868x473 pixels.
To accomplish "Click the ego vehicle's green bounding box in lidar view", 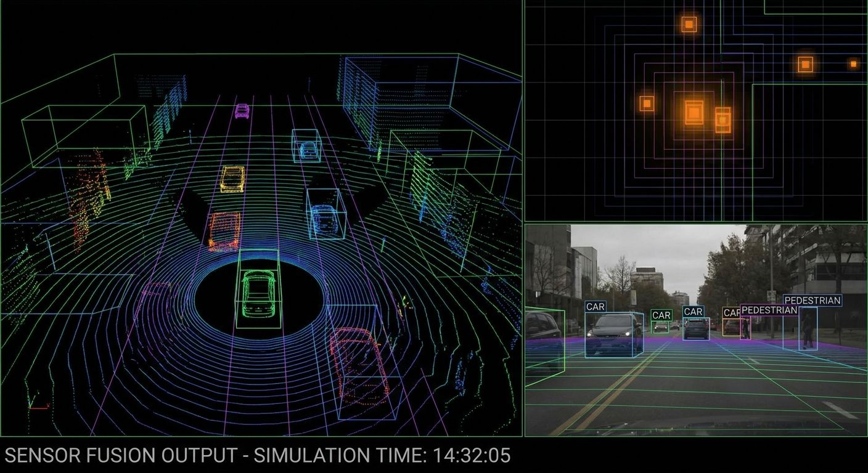I will click(258, 288).
